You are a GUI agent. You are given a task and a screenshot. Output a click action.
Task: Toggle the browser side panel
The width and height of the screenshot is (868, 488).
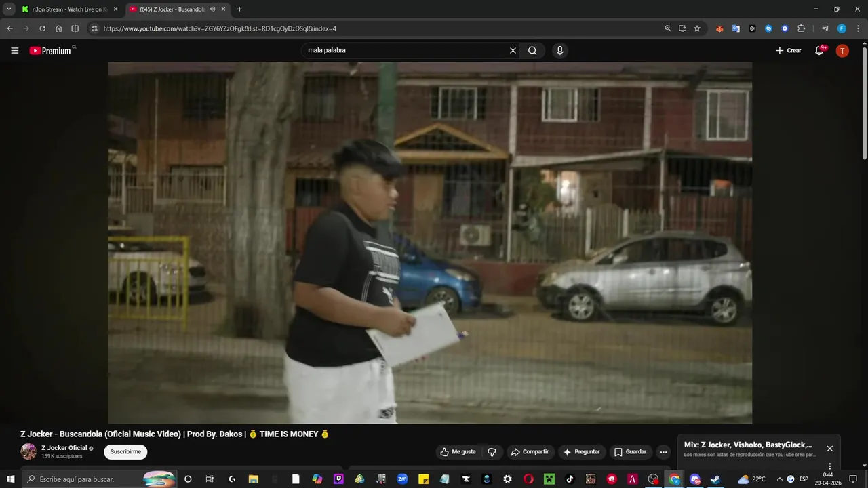(x=75, y=28)
